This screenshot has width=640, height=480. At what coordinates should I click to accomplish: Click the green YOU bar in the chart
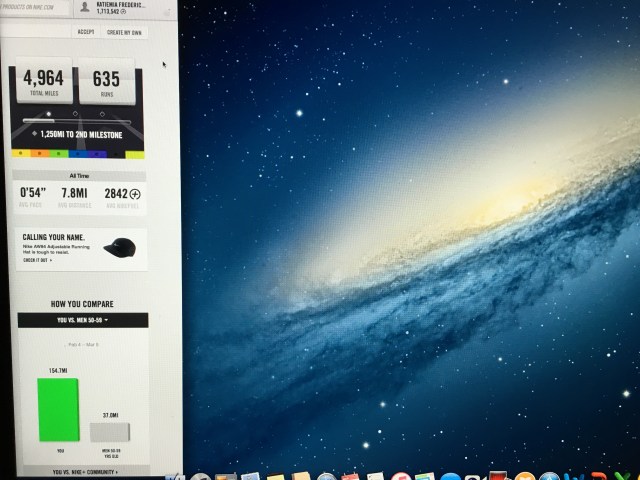57,410
